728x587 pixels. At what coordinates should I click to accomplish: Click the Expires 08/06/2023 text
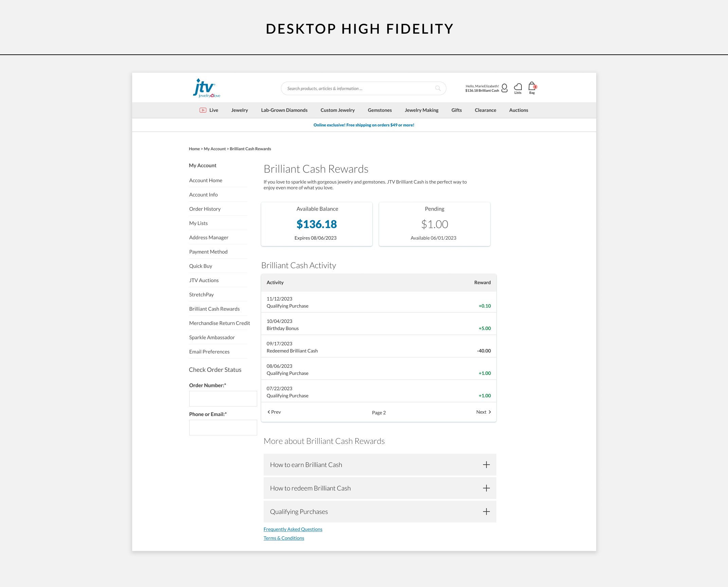pos(315,238)
